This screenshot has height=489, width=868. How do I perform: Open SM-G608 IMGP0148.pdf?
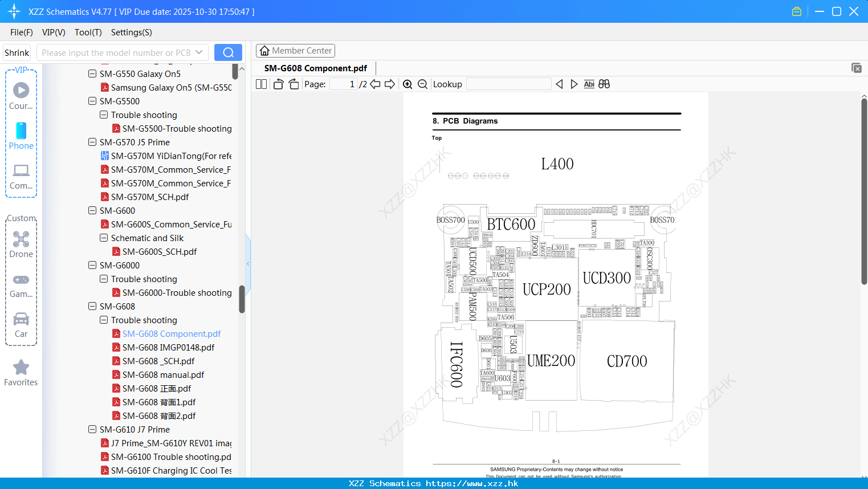coord(169,347)
